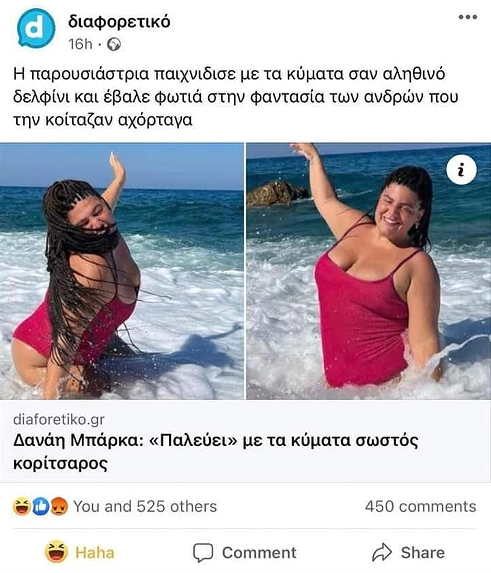The width and height of the screenshot is (491, 573).
Task: Click the Comment speech bubble icon
Action: (x=203, y=552)
